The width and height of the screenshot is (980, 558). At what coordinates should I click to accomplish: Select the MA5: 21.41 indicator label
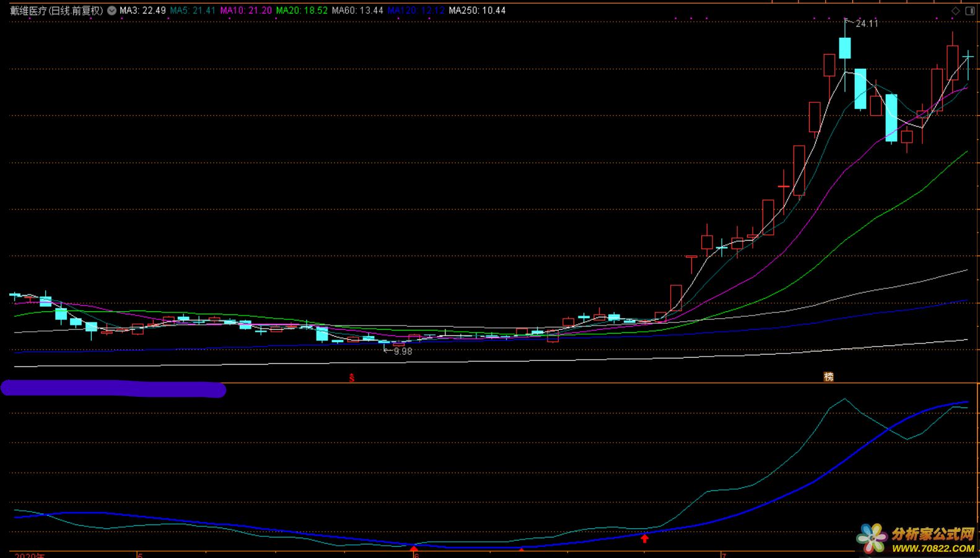(x=193, y=11)
